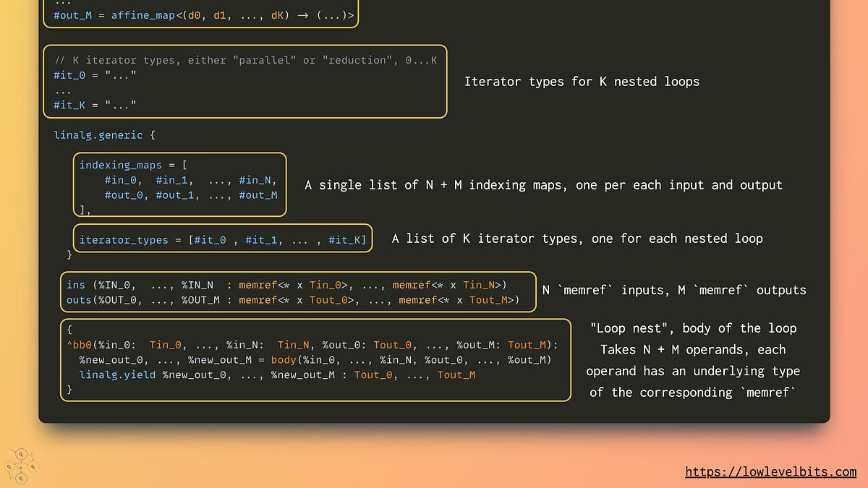Screen dimensions: 868x488
Task: Click the memref inputs and outputs annotation
Action: click(674, 290)
